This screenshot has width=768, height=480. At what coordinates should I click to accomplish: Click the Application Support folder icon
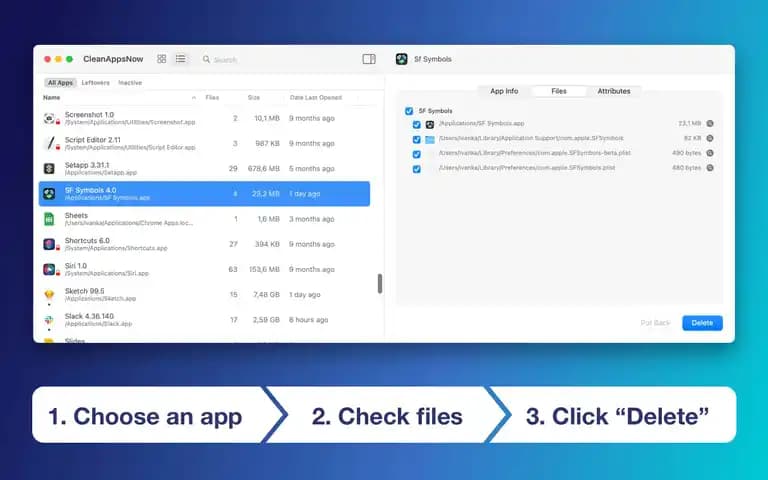tap(430, 140)
